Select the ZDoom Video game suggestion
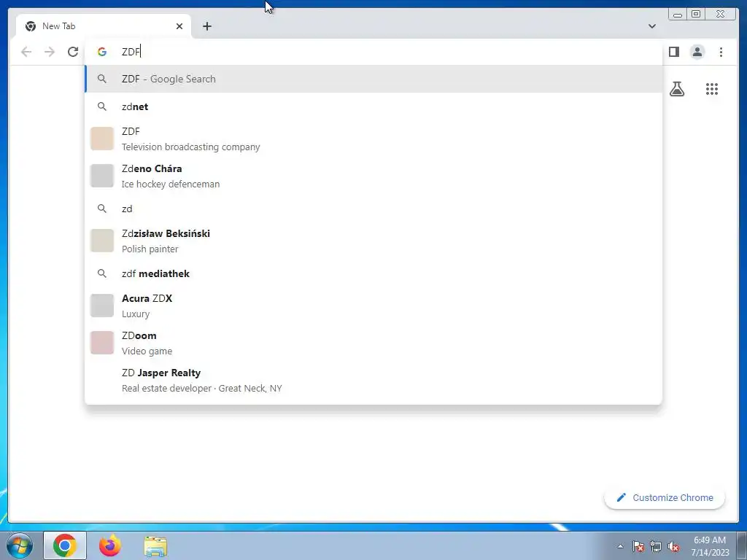The image size is (747, 560). click(x=373, y=343)
